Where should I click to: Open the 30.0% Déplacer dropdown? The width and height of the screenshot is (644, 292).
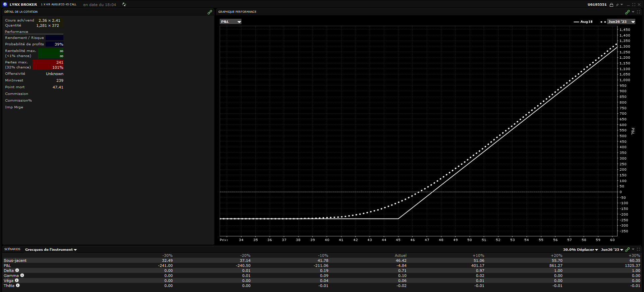tap(580, 250)
